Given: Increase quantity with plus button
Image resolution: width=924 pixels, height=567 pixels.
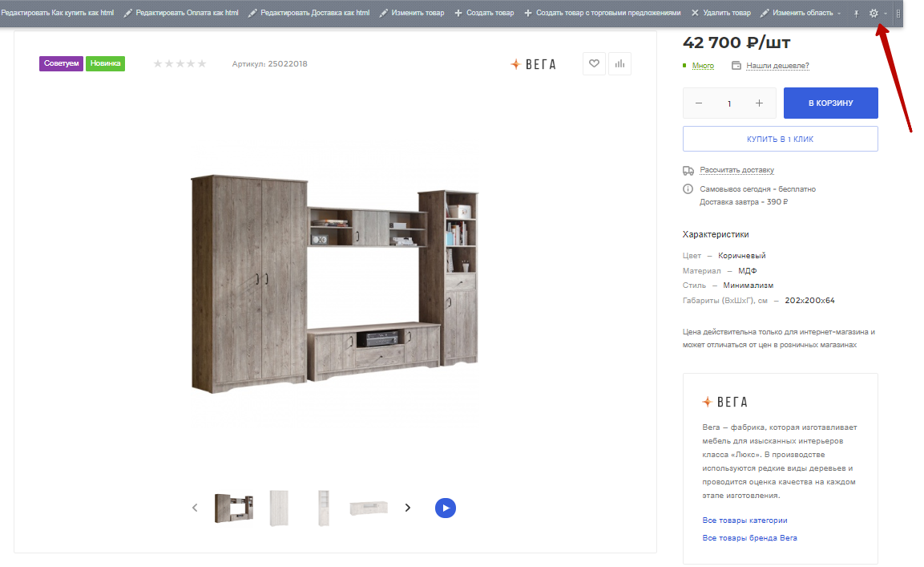Looking at the screenshot, I should pos(759,103).
